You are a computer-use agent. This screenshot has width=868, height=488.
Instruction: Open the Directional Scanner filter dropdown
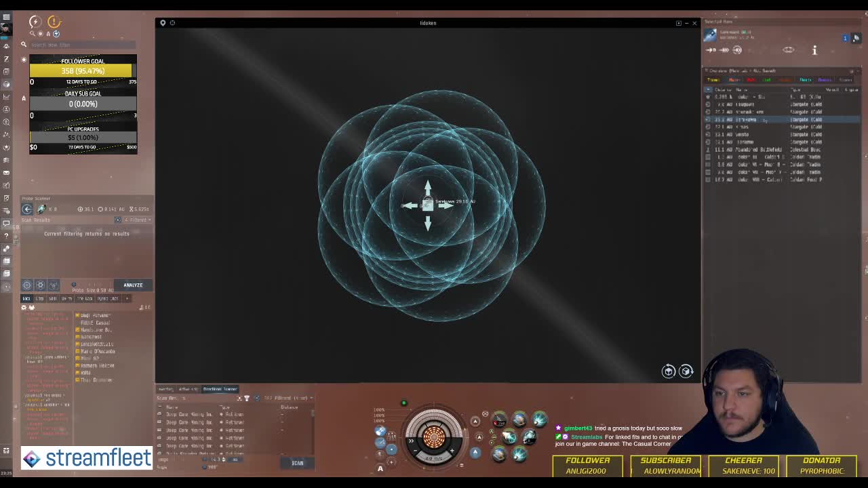(x=288, y=398)
